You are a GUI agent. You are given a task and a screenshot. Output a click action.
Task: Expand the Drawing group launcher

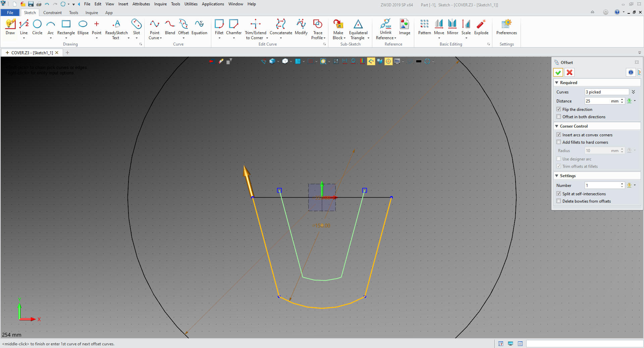point(141,44)
